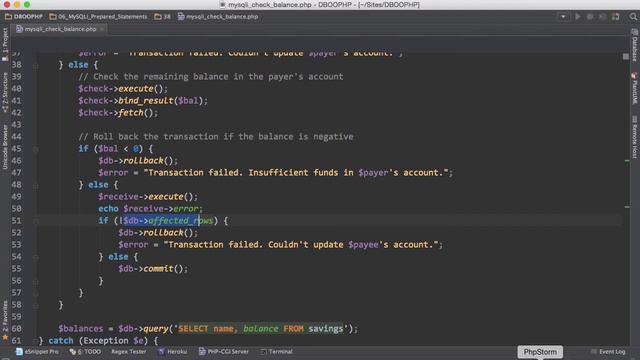The width and height of the screenshot is (640, 360).
Task: Close the mysqli_check_balance.php editor tab
Action: coord(102,29)
